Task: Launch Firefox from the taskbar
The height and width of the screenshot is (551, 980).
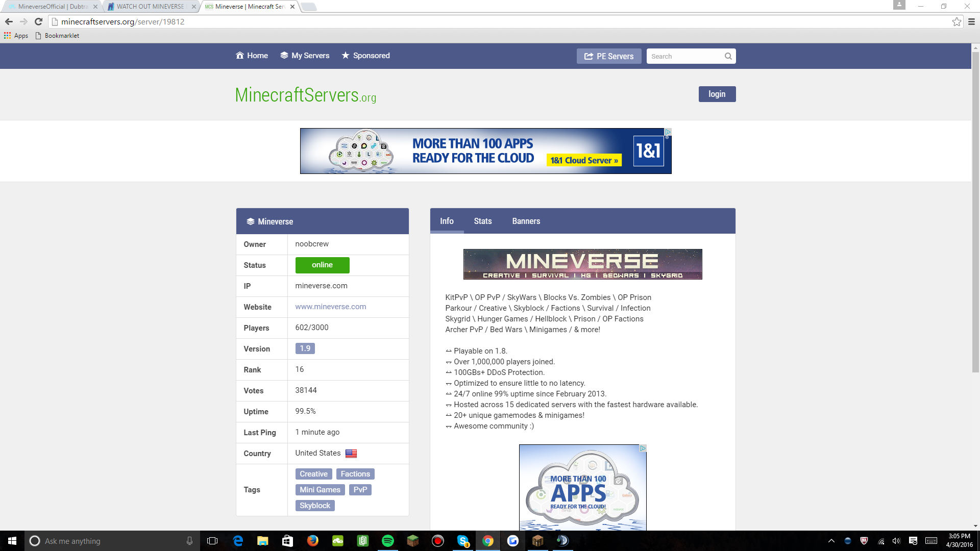Action: coord(313,541)
